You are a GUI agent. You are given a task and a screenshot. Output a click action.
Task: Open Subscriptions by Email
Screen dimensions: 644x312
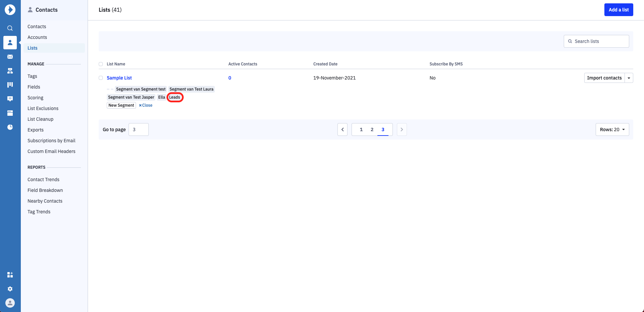coord(51,141)
